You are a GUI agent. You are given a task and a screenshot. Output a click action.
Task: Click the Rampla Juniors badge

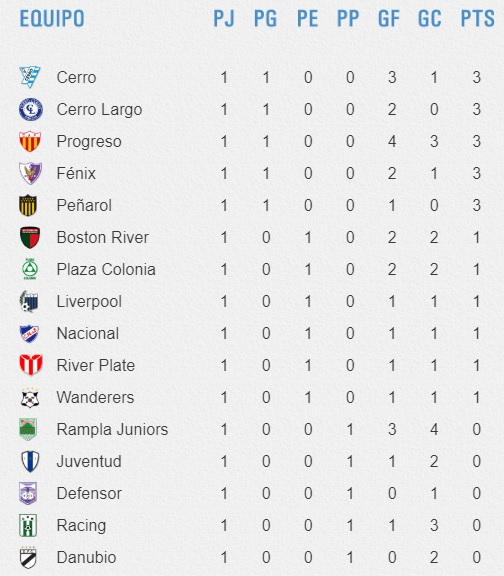coord(28,429)
